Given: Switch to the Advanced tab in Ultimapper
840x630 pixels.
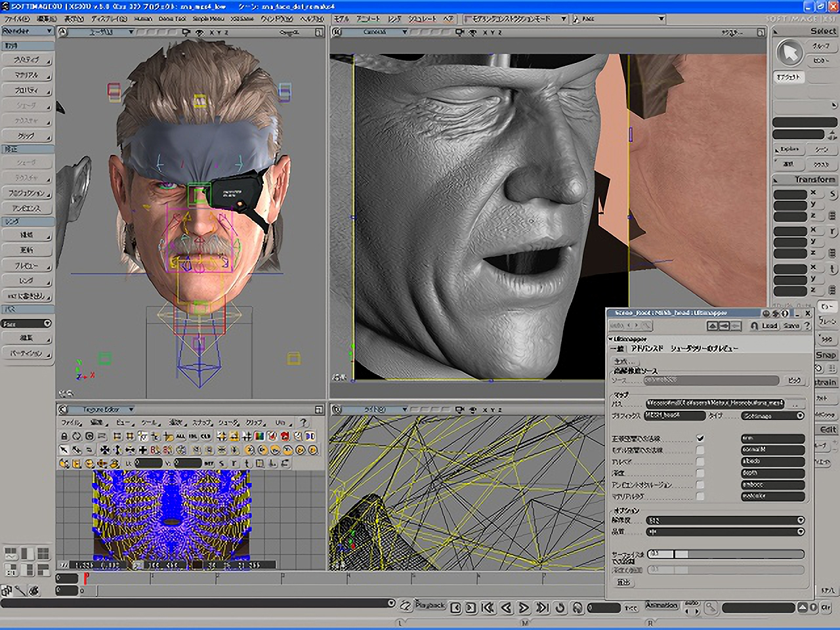Looking at the screenshot, I should pyautogui.click(x=646, y=346).
